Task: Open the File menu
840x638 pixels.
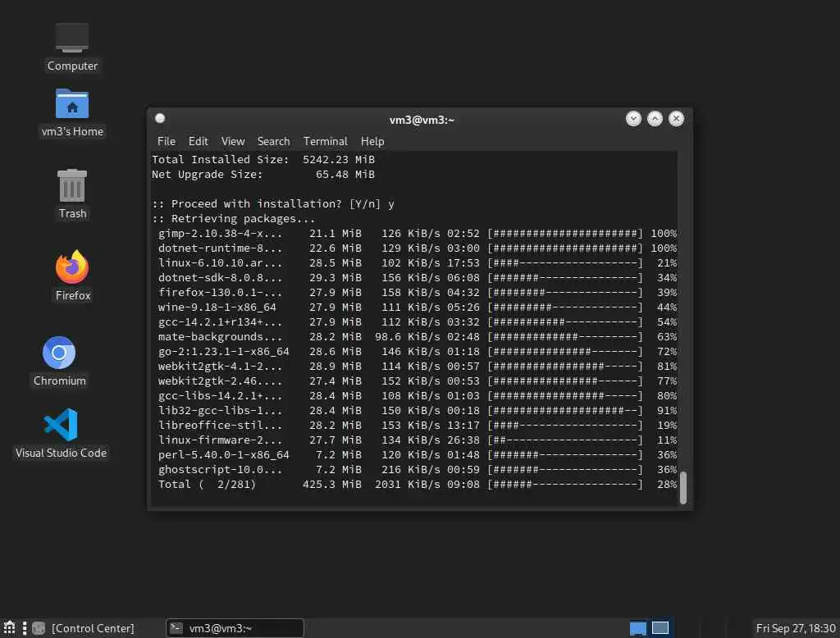Action: pyautogui.click(x=166, y=141)
